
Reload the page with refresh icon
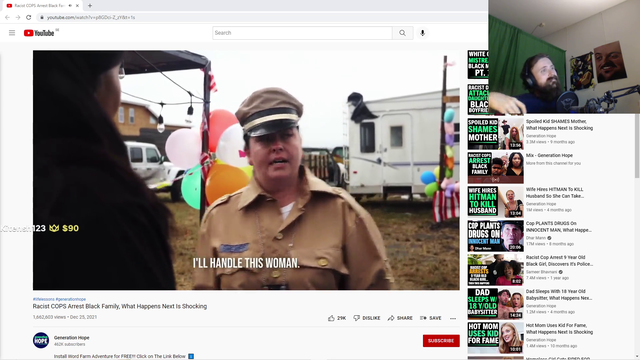(x=29, y=17)
